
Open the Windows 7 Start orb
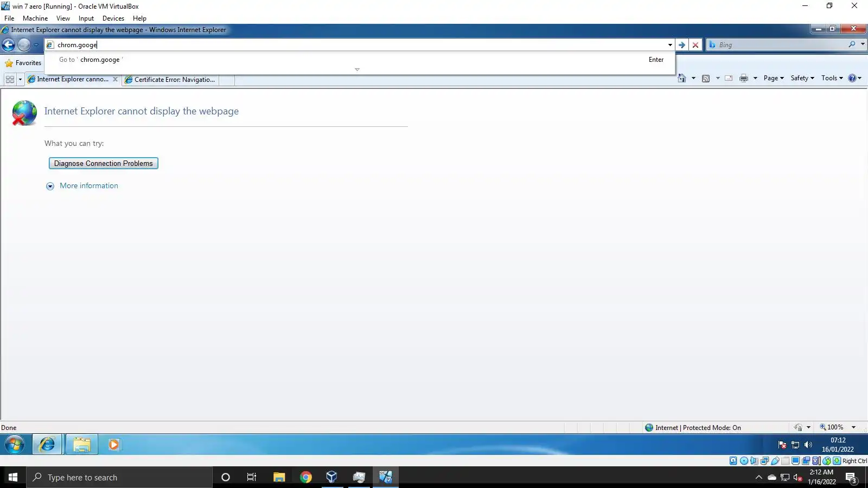click(15, 445)
